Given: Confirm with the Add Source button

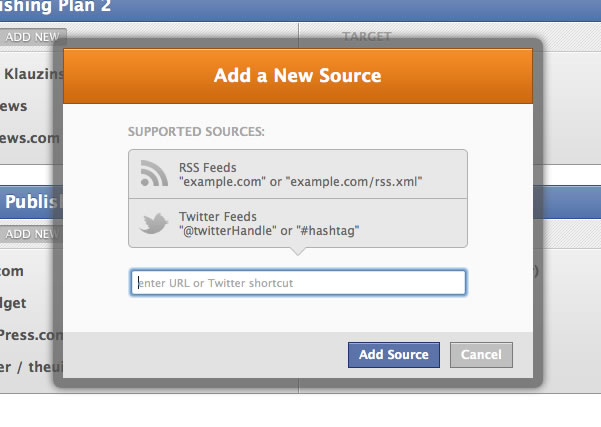Looking at the screenshot, I should click(394, 355).
